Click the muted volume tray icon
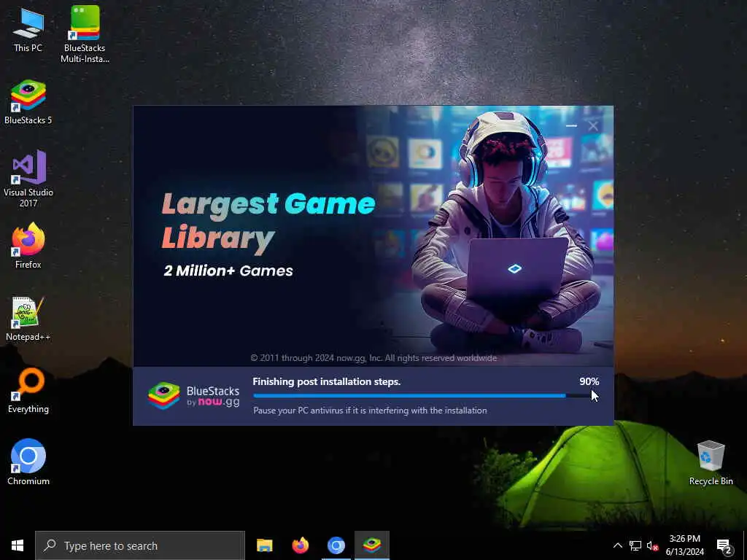747x560 pixels. pyautogui.click(x=652, y=545)
